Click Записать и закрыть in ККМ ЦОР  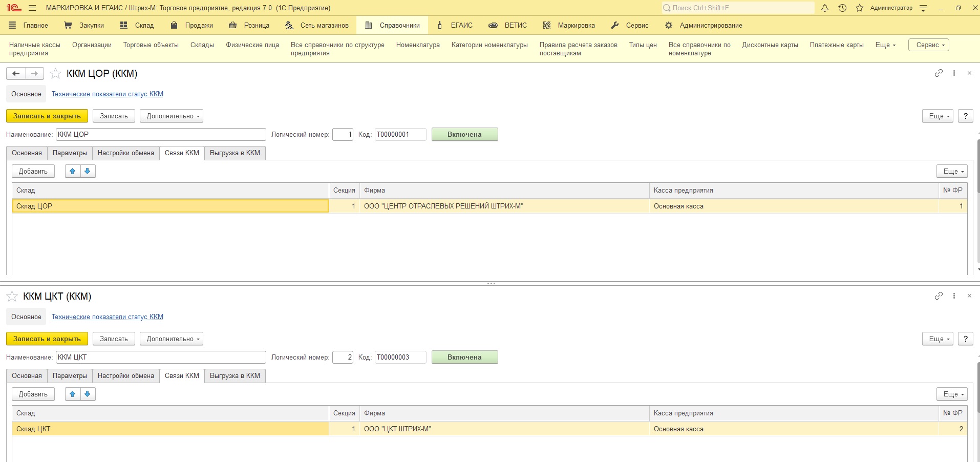47,116
